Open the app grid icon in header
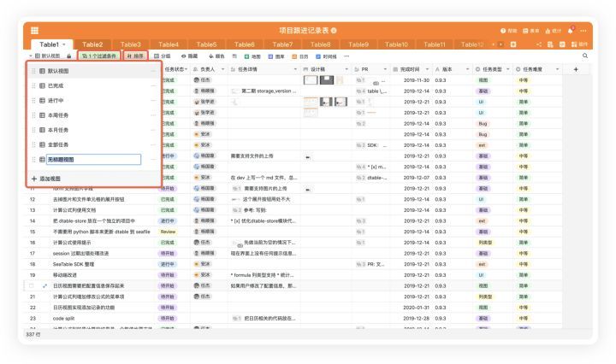This screenshot has height=364, width=616. tap(34, 30)
